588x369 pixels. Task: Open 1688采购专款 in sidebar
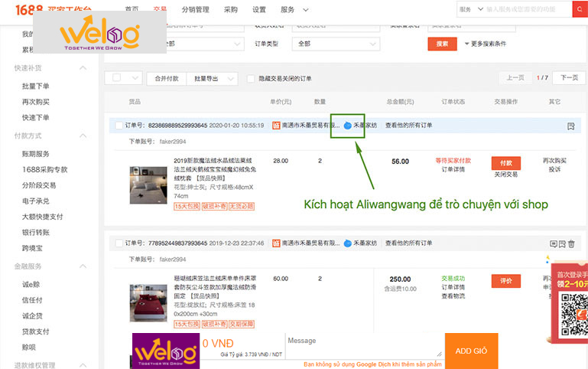click(45, 170)
